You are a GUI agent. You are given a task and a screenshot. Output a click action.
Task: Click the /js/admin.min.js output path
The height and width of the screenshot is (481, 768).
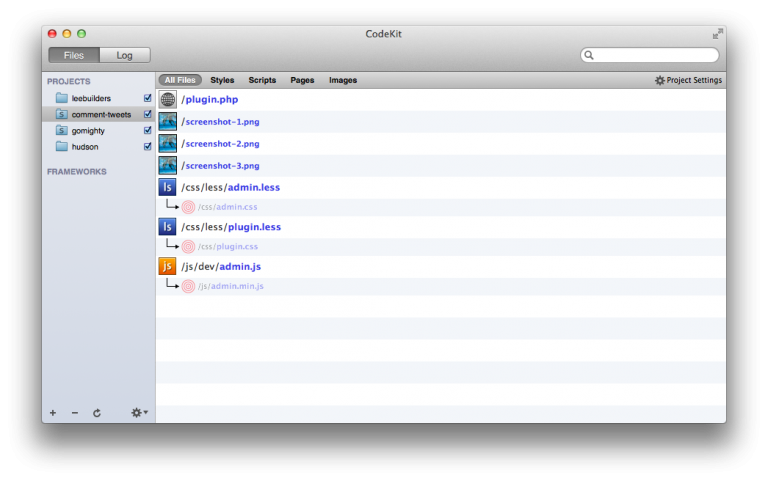coord(231,286)
